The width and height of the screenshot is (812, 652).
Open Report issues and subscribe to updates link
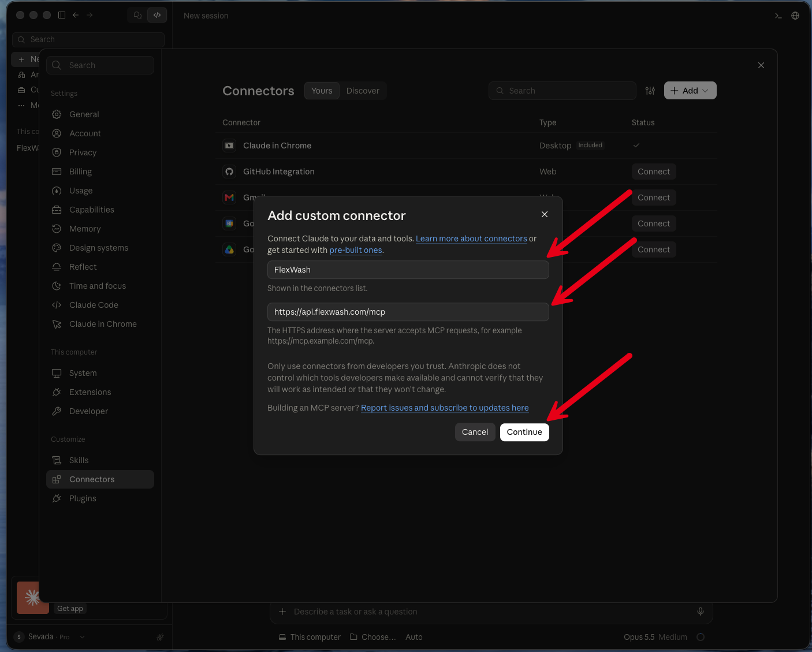pyautogui.click(x=445, y=408)
